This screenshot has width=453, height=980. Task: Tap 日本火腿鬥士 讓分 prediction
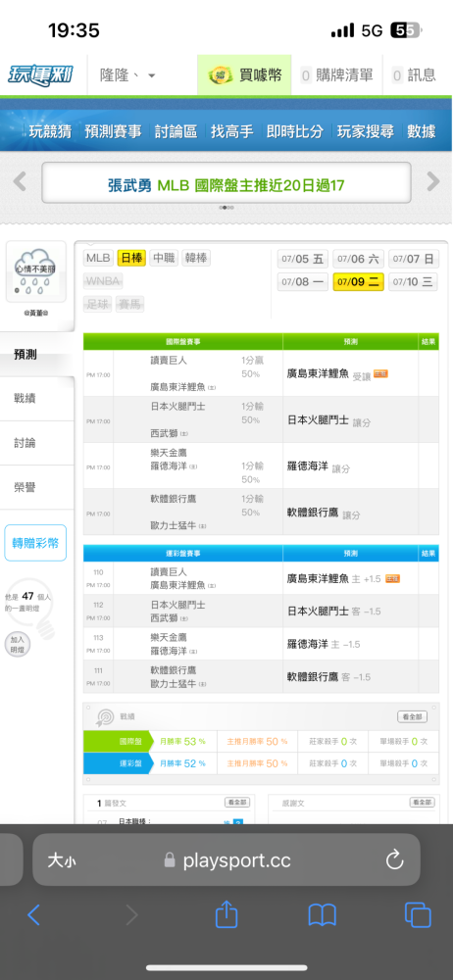(x=328, y=420)
